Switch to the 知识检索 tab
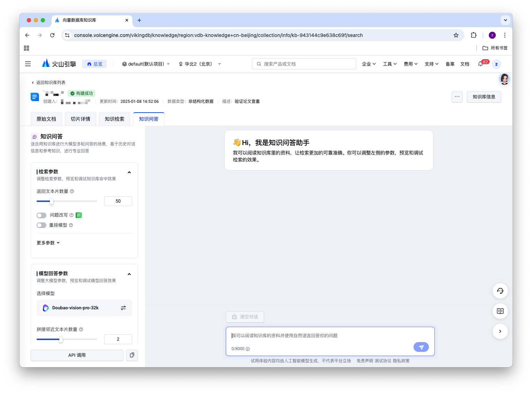 115,119
